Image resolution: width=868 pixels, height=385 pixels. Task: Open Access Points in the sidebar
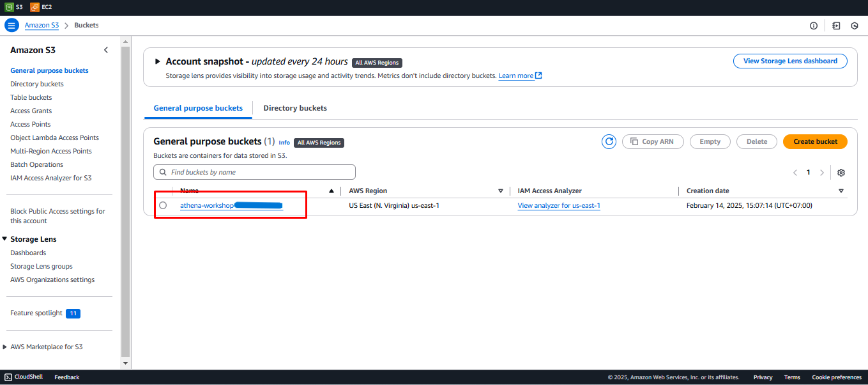[x=31, y=124]
